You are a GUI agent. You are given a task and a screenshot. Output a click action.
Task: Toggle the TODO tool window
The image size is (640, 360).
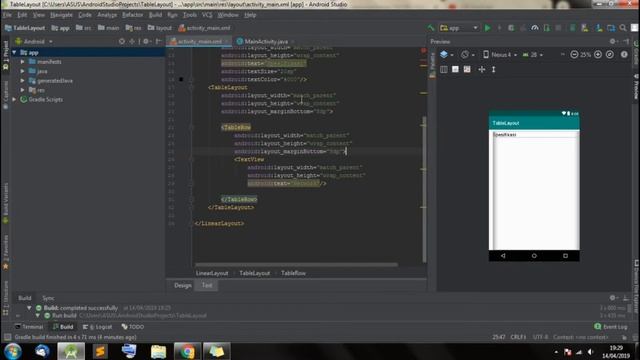133,327
